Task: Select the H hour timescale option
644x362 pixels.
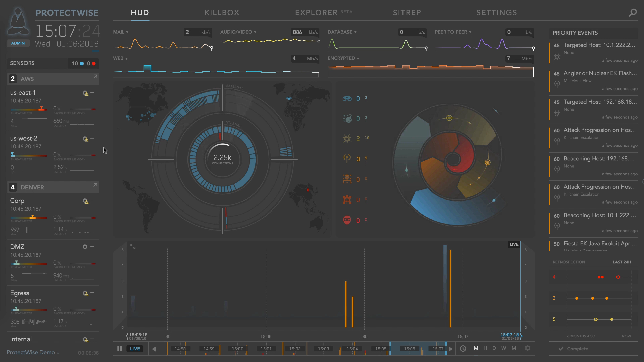Action: point(485,348)
